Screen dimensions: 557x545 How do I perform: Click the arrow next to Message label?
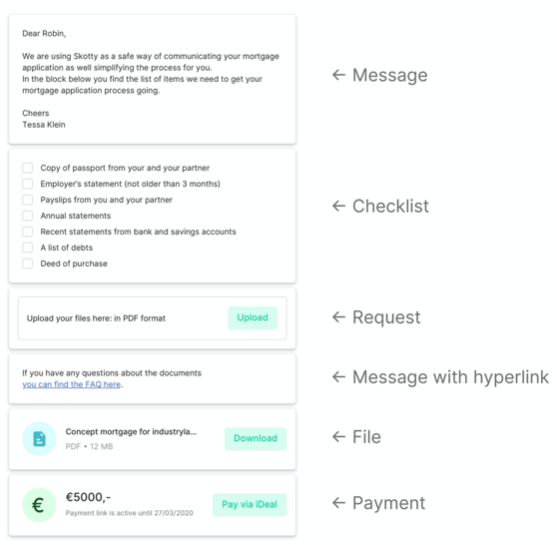[x=339, y=75]
